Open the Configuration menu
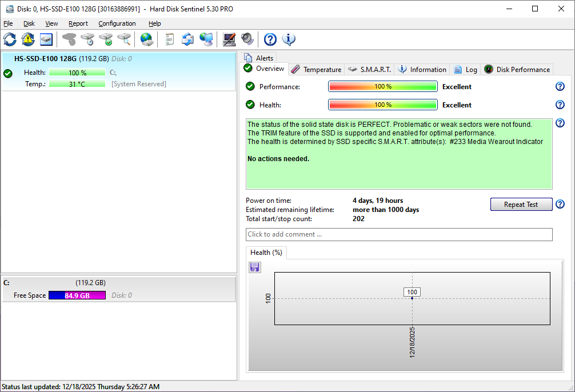Viewport: 575px width, 392px height. coord(117,23)
